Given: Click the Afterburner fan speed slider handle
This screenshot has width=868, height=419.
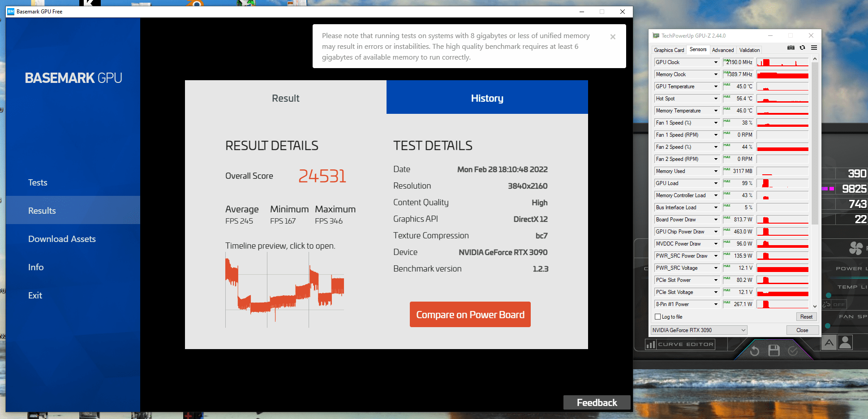Looking at the screenshot, I should [828, 326].
